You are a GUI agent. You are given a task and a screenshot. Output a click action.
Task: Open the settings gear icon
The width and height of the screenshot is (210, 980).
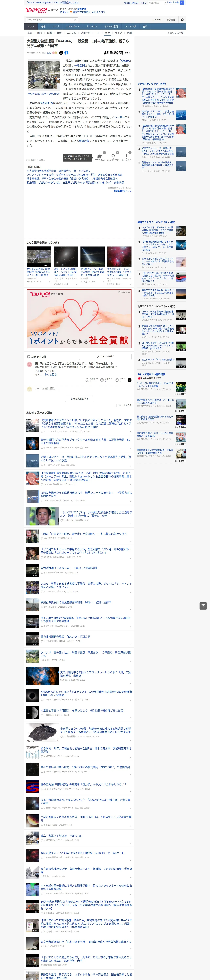tap(182, 20)
